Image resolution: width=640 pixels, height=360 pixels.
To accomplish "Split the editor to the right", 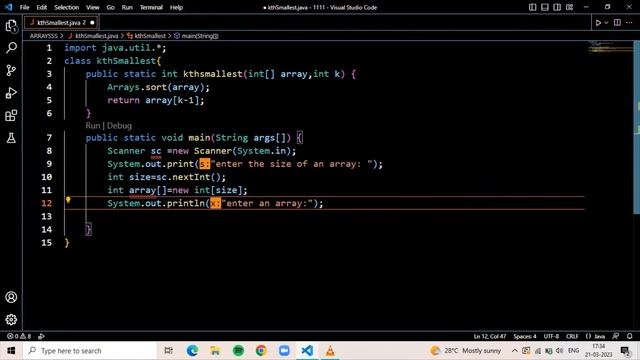I will (617, 22).
